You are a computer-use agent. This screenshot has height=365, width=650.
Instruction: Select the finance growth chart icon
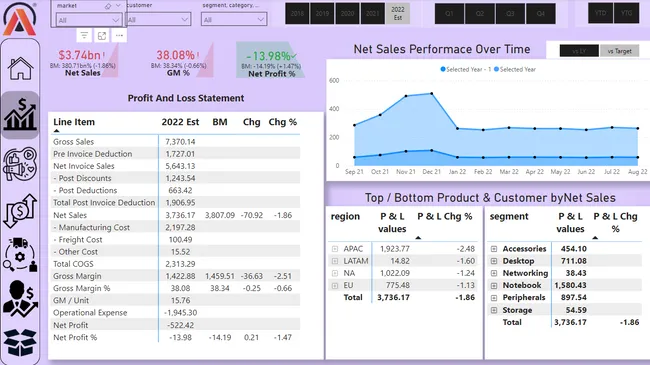20,114
